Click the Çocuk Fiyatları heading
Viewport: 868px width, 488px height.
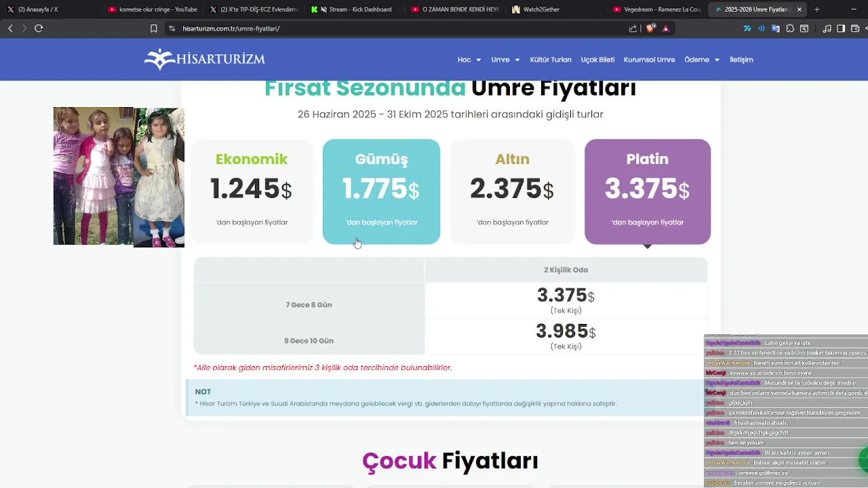click(x=450, y=461)
